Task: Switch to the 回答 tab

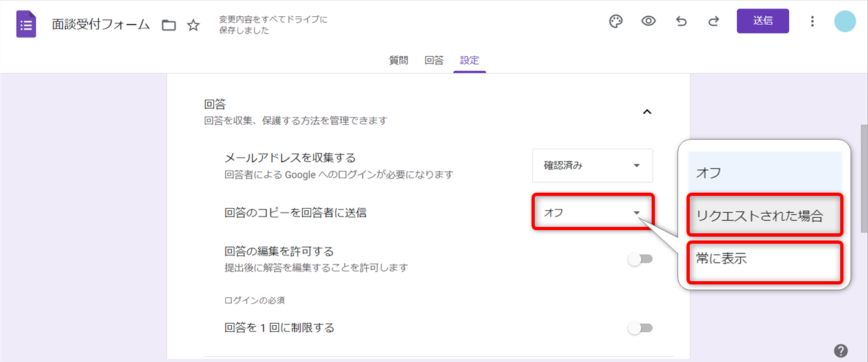Action: coord(434,61)
